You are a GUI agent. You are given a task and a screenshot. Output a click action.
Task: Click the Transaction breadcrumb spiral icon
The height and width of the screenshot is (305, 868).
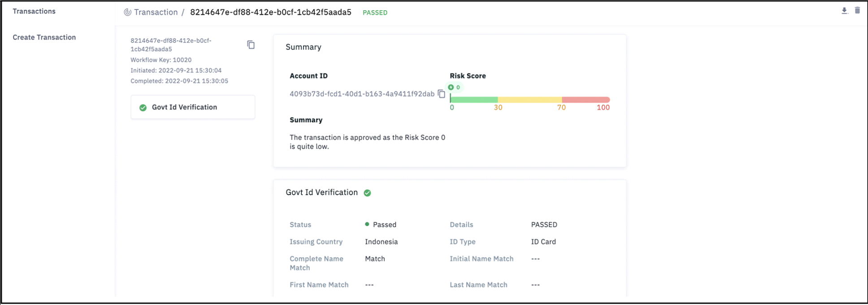point(128,13)
